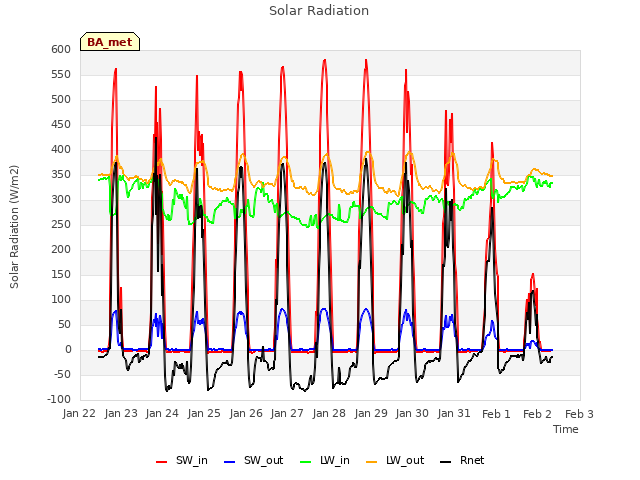The image size is (640, 480).
Task: Click the Jan 29 x-axis tick label
Action: (371, 413)
